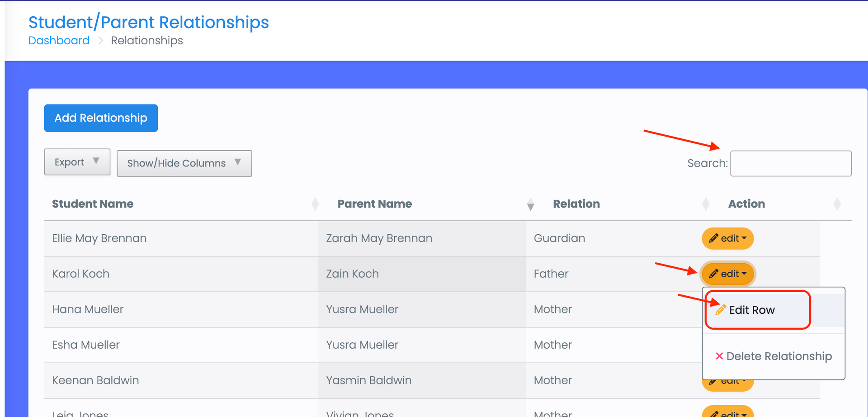Toggle sorting on the Relation column
Screen dimensions: 868x417
tap(706, 204)
